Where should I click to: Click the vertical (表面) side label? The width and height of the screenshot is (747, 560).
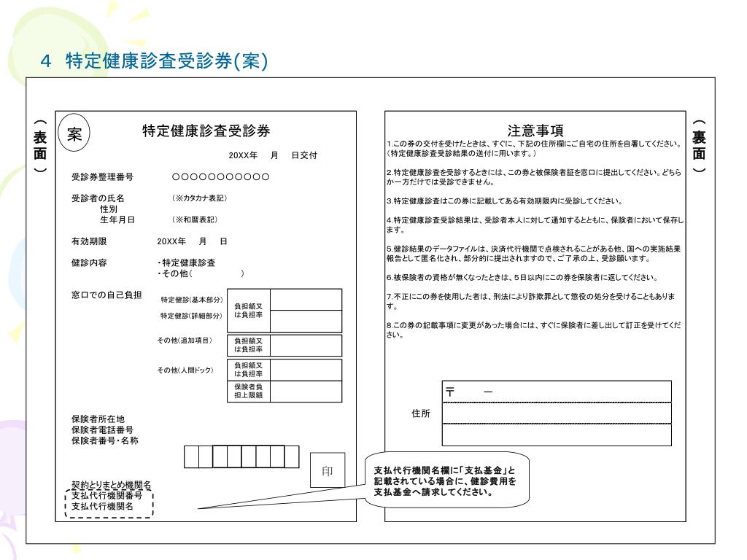(x=40, y=146)
